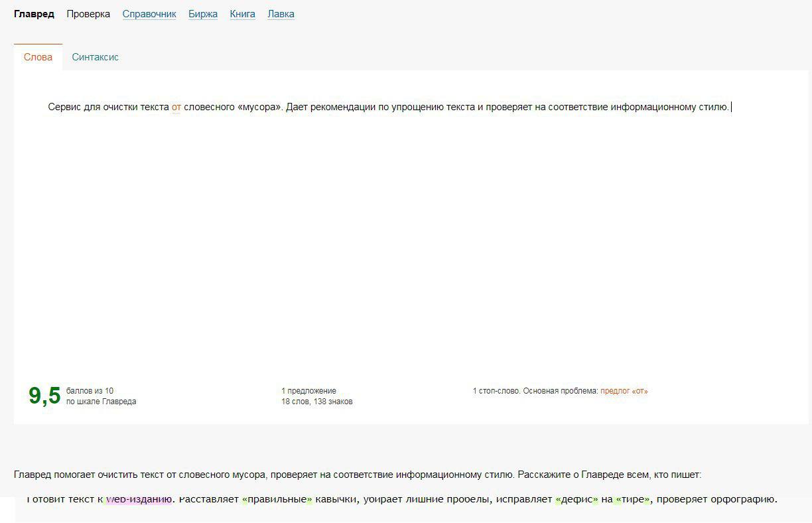The height and width of the screenshot is (523, 812).
Task: Click the highlighted word «дефис» at bottom
Action: point(577,499)
